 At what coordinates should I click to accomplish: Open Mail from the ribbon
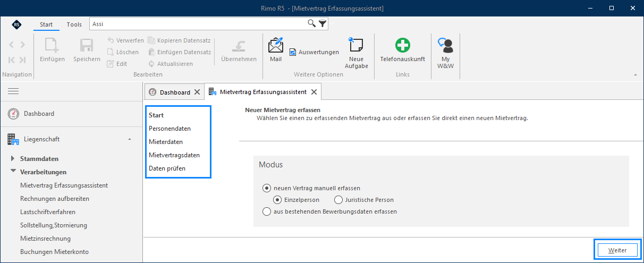tap(276, 50)
